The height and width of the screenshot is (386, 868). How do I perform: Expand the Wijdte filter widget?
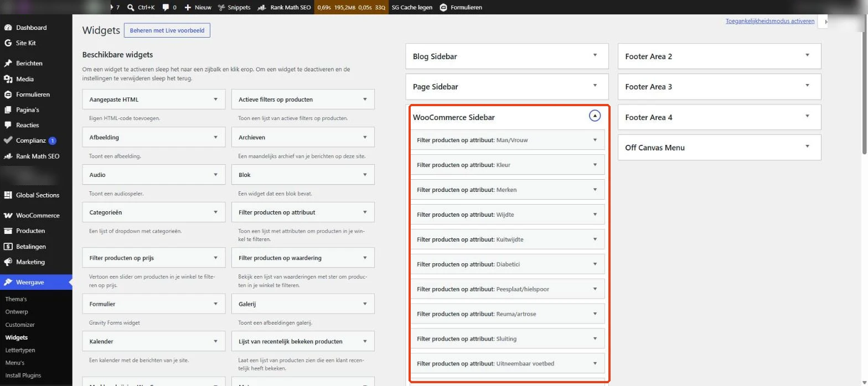pos(595,215)
